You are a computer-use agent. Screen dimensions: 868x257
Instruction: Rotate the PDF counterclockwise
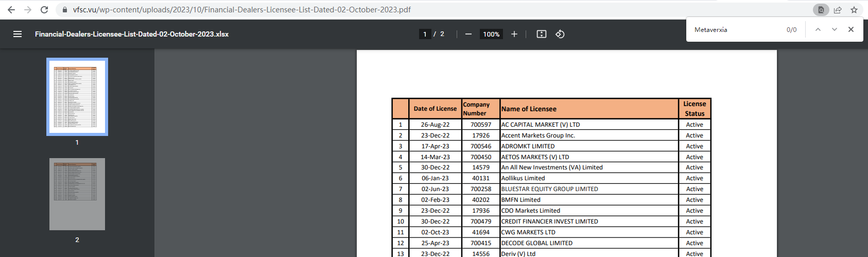(x=560, y=34)
